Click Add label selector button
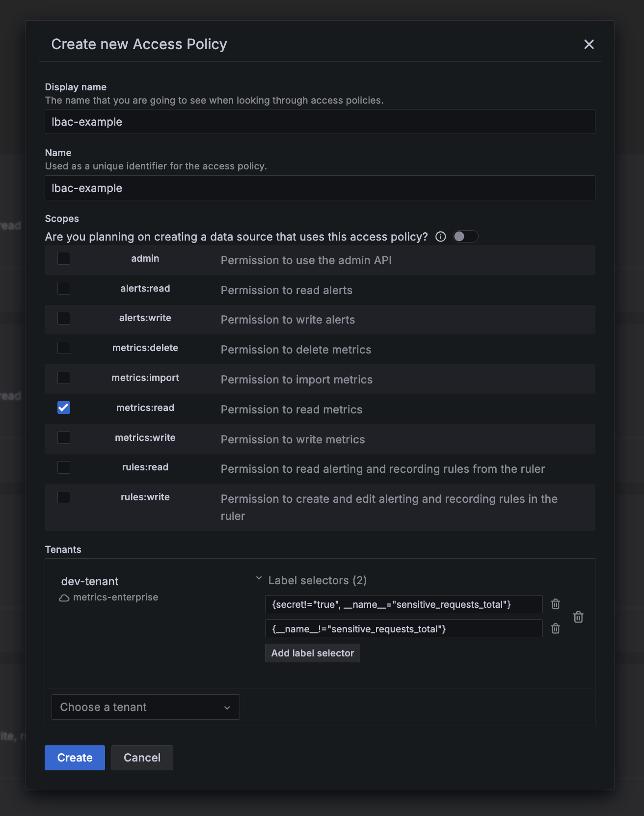Image resolution: width=644 pixels, height=816 pixels. (312, 653)
